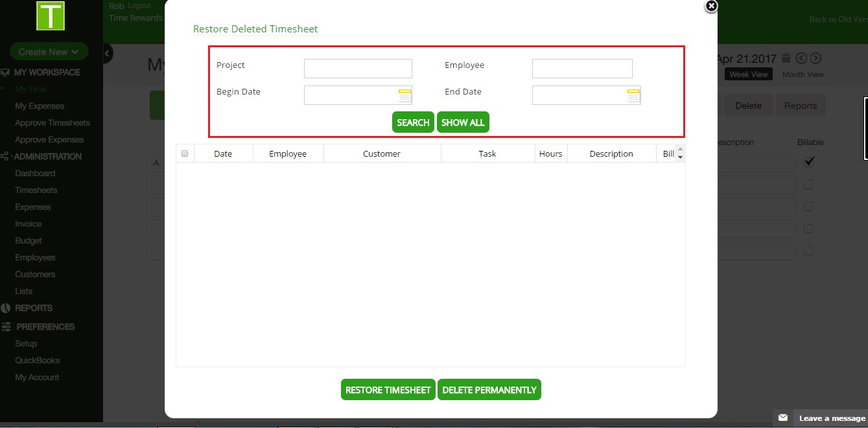Open the Create New dropdown
The image size is (868, 428).
click(49, 52)
